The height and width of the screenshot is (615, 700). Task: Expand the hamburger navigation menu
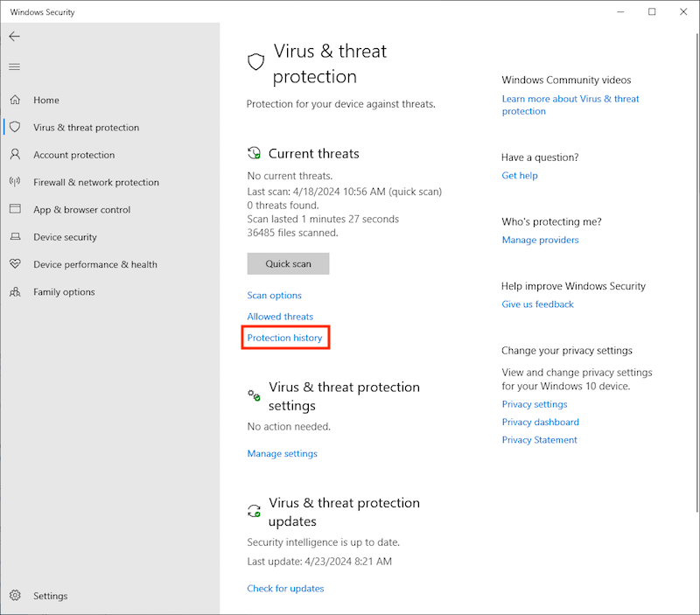pyautogui.click(x=15, y=67)
